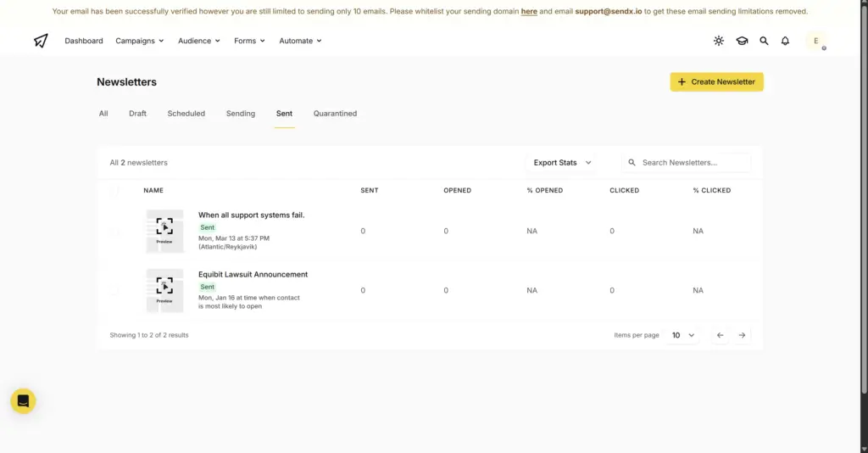Click the SENT column header
The image size is (868, 453).
pos(370,191)
